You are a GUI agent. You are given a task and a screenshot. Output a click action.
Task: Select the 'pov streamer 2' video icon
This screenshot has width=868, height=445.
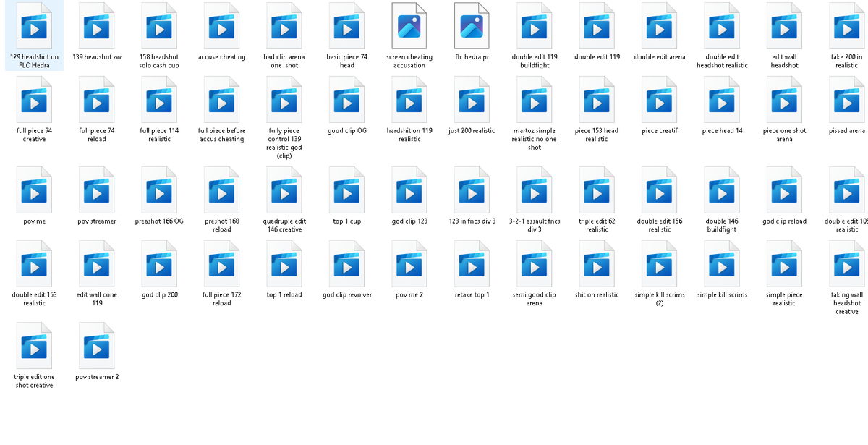click(97, 347)
